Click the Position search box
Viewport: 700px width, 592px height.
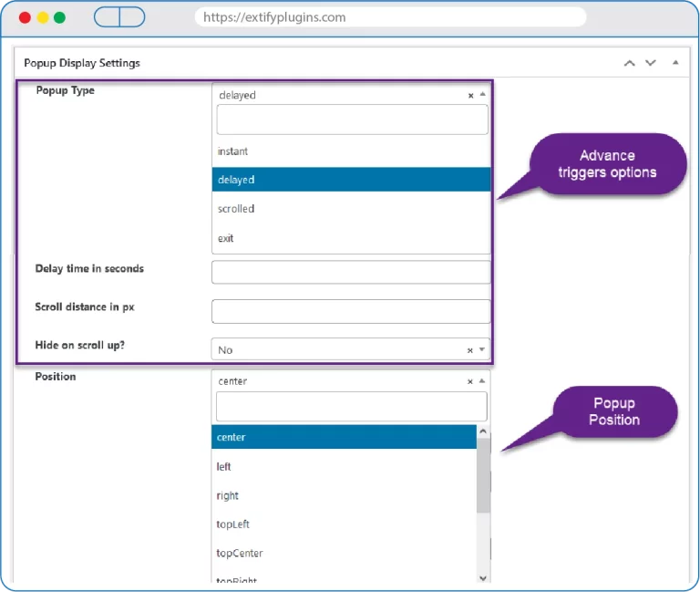351,406
